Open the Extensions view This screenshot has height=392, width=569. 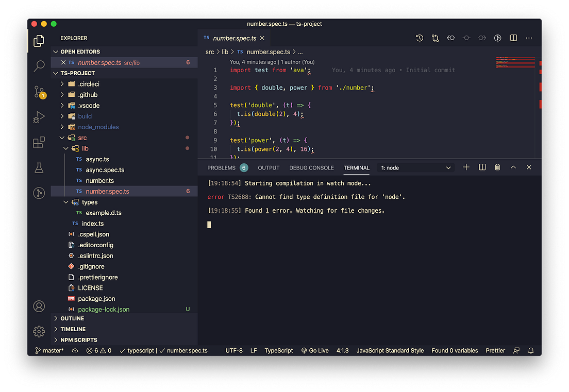click(x=39, y=142)
